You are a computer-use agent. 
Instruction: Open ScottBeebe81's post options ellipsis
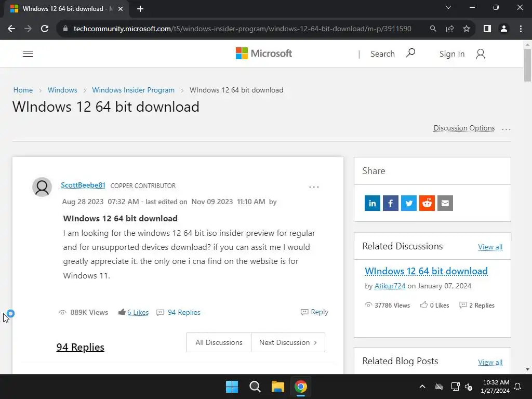click(x=314, y=187)
